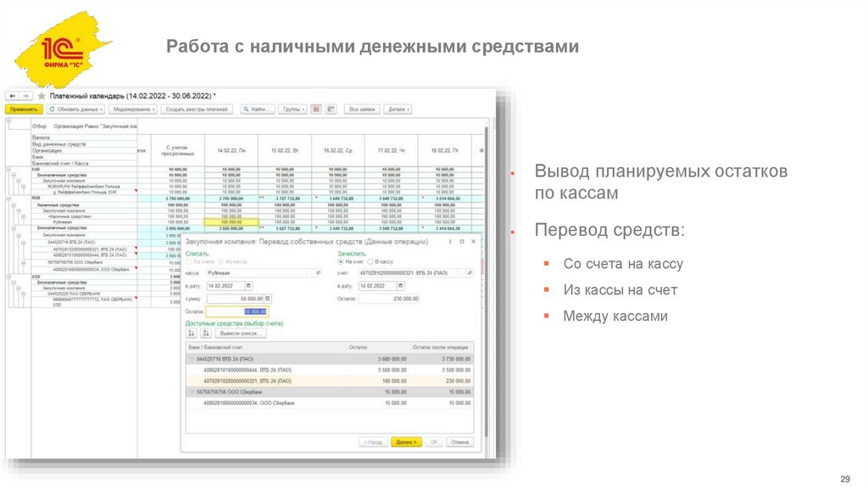Click the red-highlighted grid view icon in toolbar
This screenshot has width=868, height=487.
click(316, 109)
